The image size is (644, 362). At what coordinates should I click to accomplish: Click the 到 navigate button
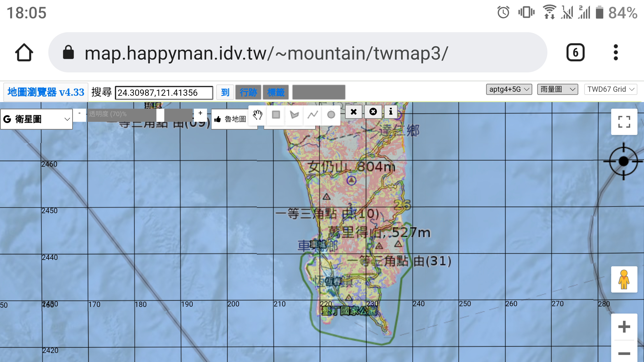point(225,92)
